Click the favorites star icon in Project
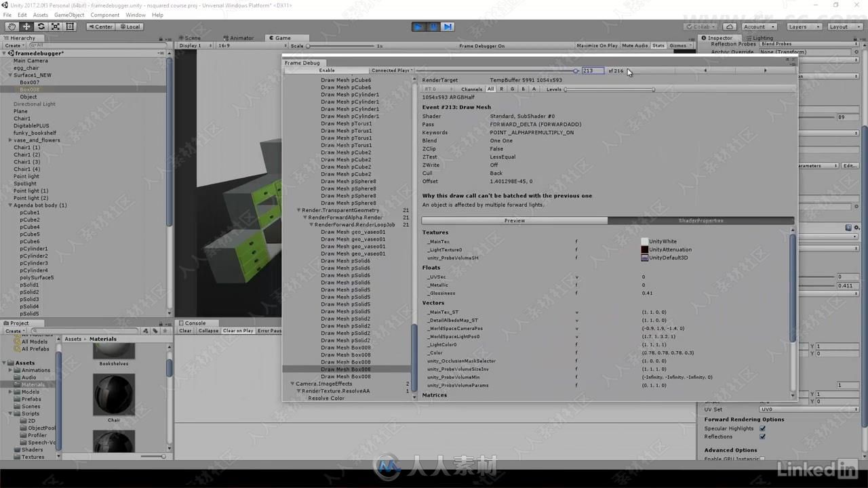This screenshot has height=488, width=868. (163, 331)
